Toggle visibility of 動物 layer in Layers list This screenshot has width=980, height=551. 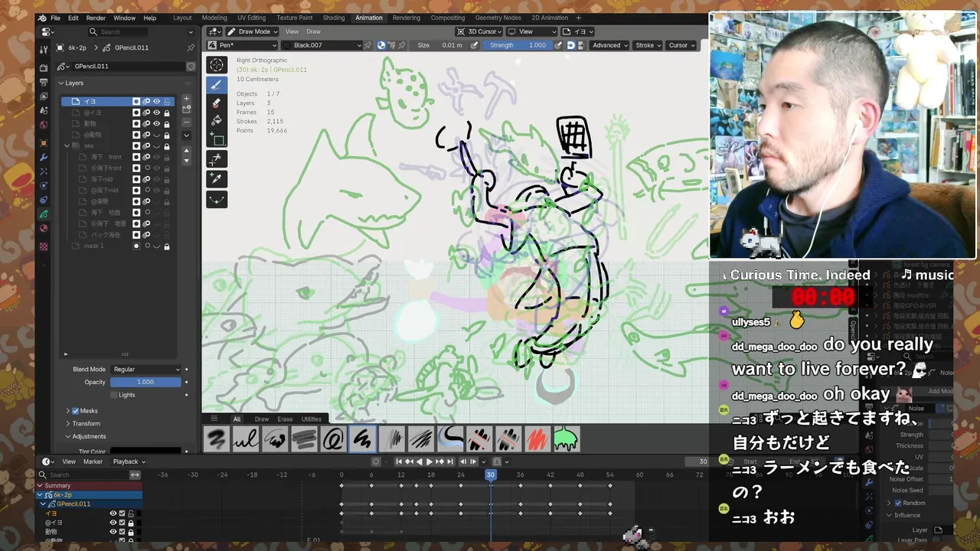click(x=156, y=123)
